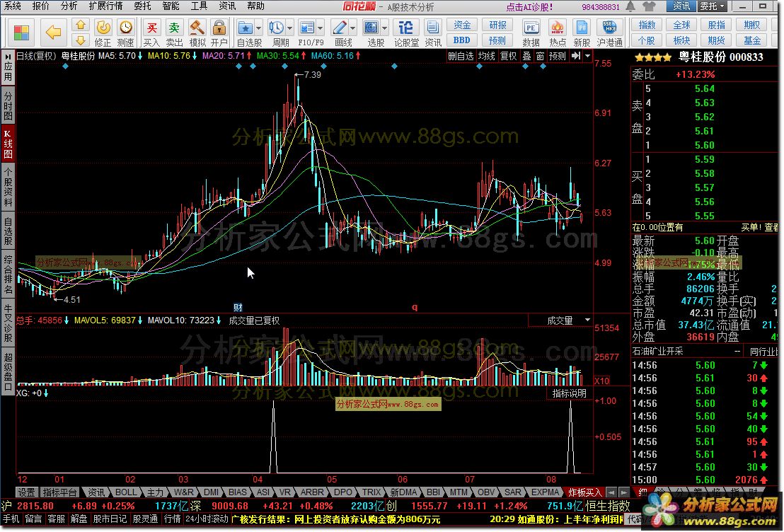Click the 修正 toolbar icon
Image resolution: width=784 pixels, height=532 pixels.
pos(103,33)
